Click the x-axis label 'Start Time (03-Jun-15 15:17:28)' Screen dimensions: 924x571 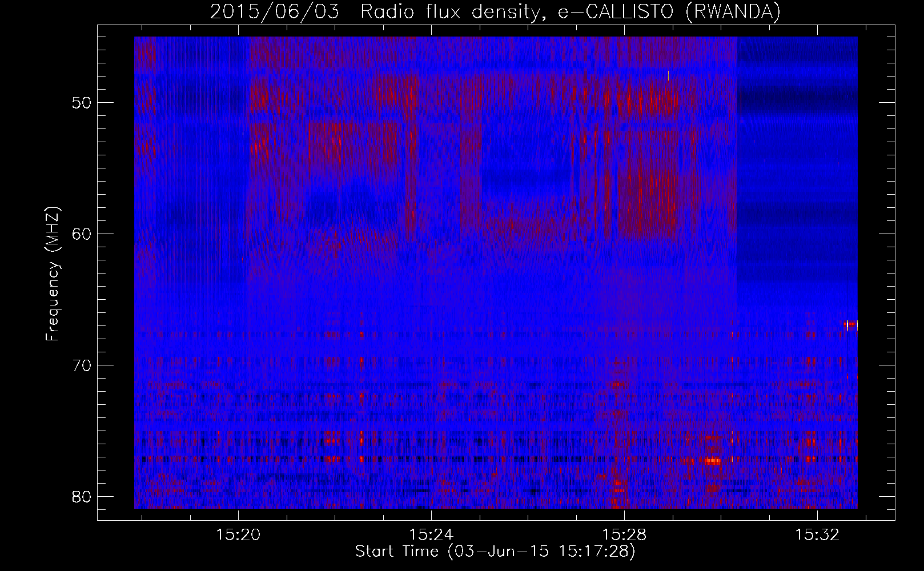pyautogui.click(x=495, y=552)
